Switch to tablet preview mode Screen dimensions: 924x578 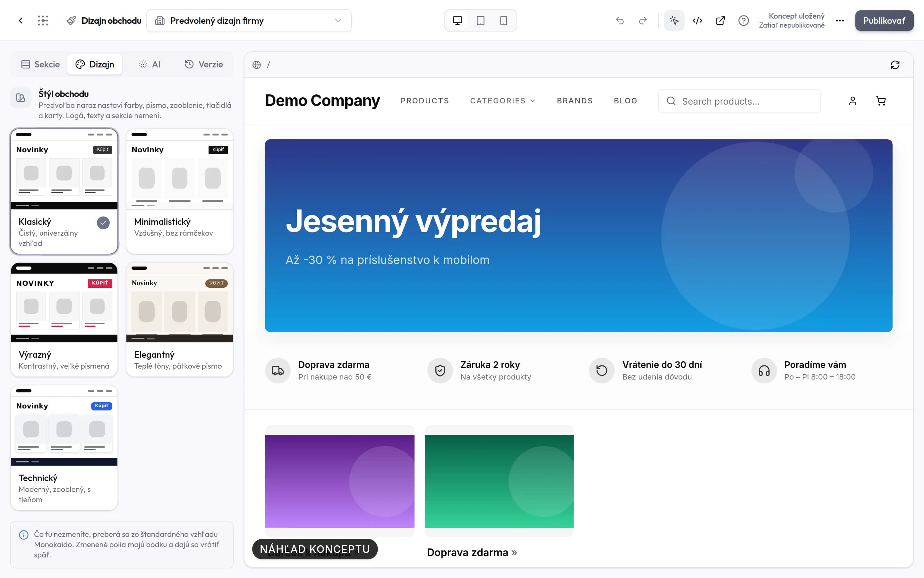481,21
